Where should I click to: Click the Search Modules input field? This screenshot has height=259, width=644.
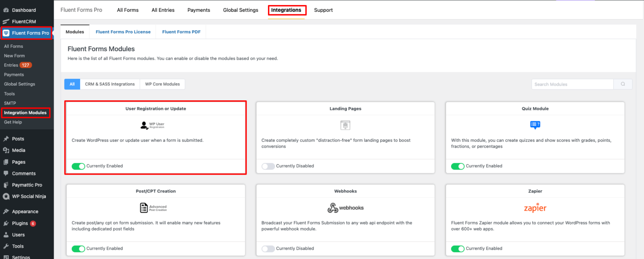tap(572, 84)
